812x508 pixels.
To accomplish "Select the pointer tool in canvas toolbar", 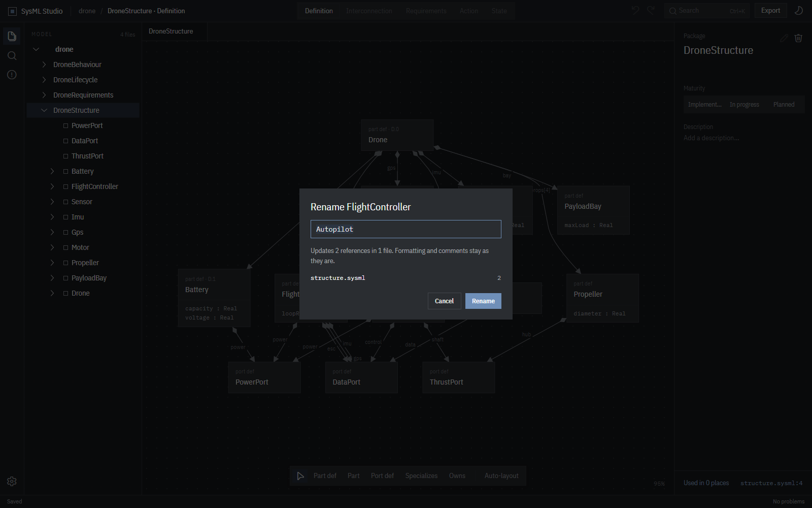I will (x=300, y=476).
